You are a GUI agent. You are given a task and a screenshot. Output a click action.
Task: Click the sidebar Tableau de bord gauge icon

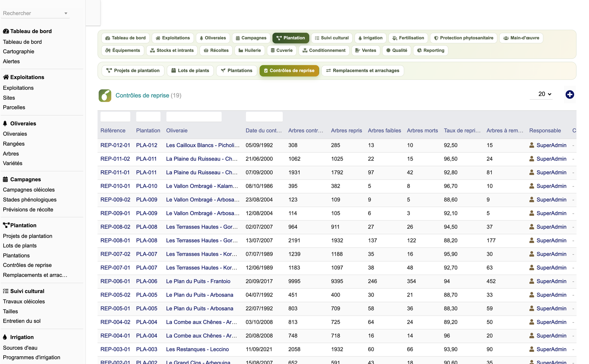click(6, 31)
